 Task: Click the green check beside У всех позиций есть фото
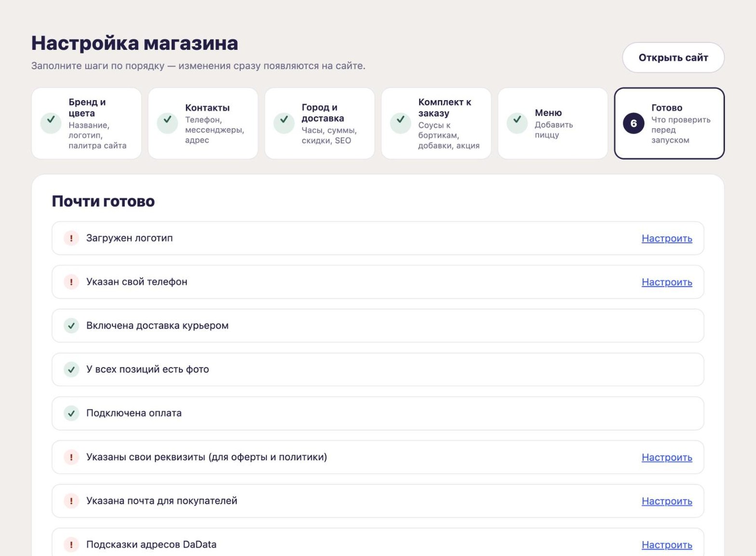[71, 370]
